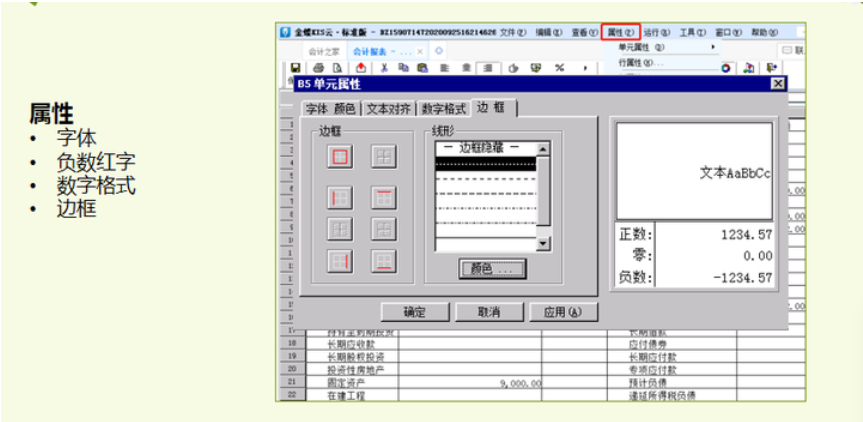
Task: Click the Save floppy disk icon
Action: point(295,68)
